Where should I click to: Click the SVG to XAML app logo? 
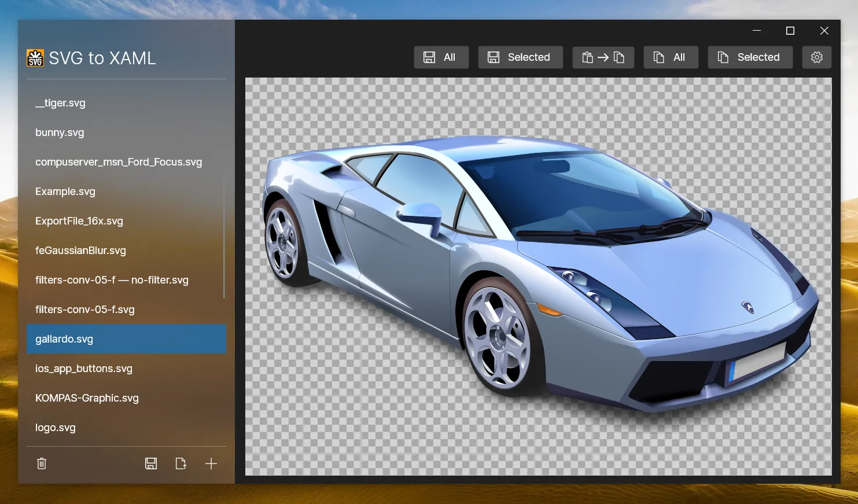(x=35, y=58)
